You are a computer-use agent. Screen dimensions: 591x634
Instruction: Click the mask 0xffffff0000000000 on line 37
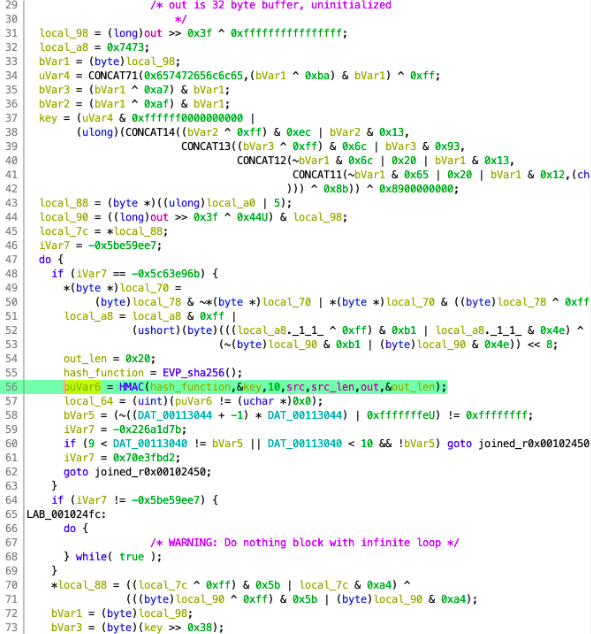pyautogui.click(x=187, y=118)
